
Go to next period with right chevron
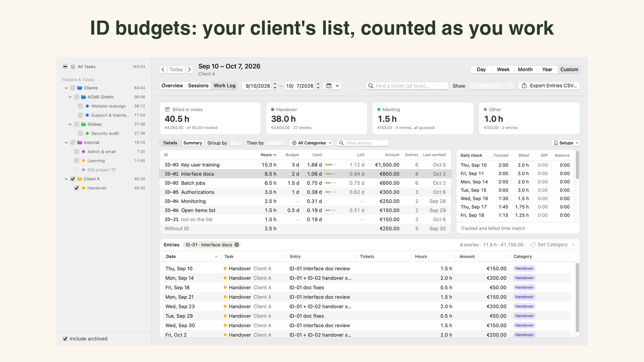189,69
